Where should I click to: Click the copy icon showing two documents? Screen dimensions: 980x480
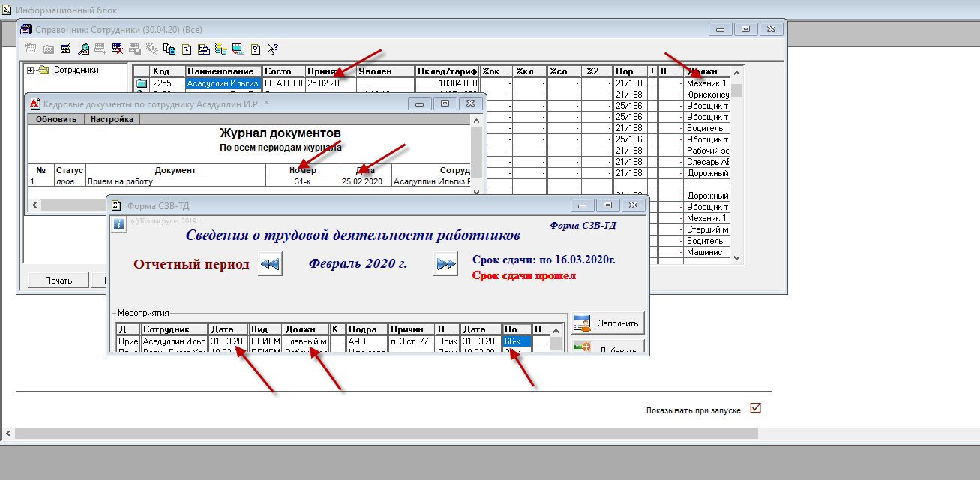pos(169,49)
